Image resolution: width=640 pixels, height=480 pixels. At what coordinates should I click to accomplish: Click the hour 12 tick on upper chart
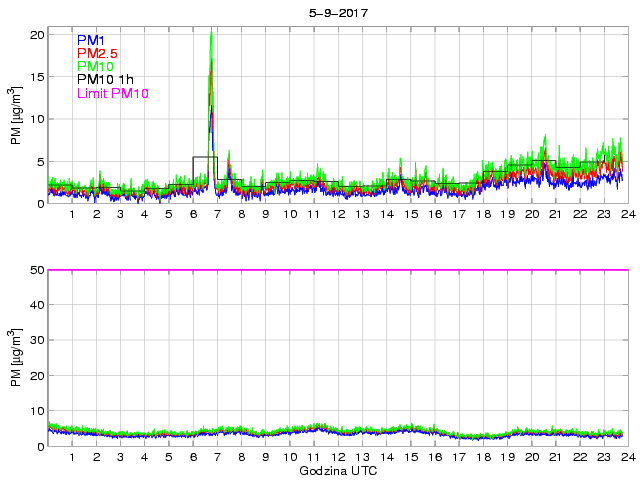pyautogui.click(x=338, y=214)
